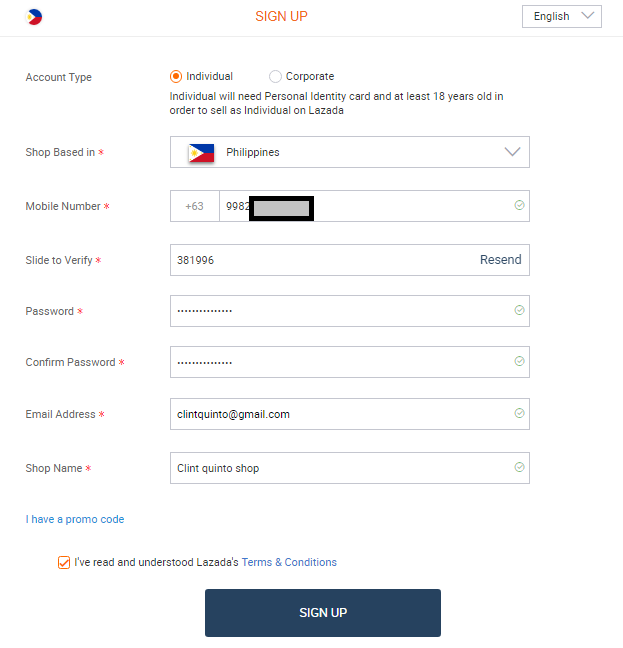This screenshot has width=623, height=648.
Task: Click the Philippines flag in country selector
Action: pyautogui.click(x=201, y=153)
